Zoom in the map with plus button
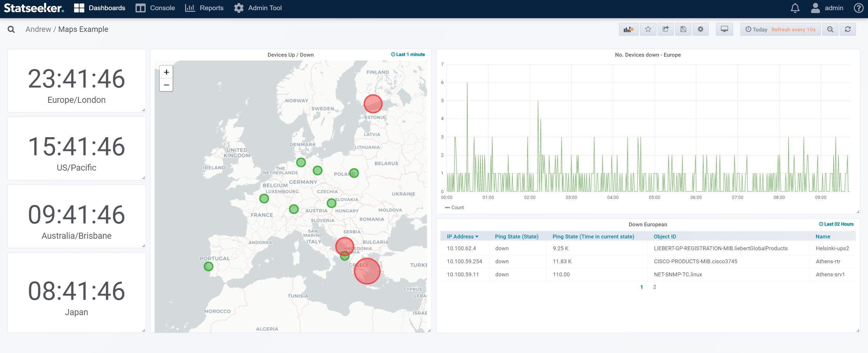868x353 pixels. coord(166,72)
